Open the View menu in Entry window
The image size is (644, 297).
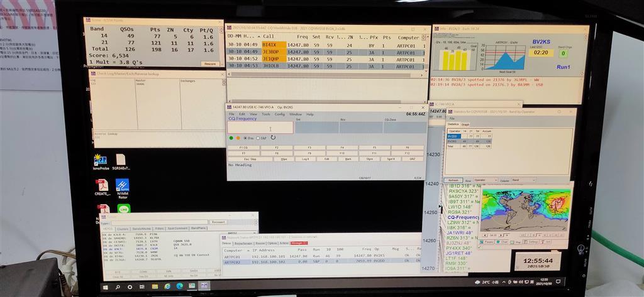(x=253, y=114)
